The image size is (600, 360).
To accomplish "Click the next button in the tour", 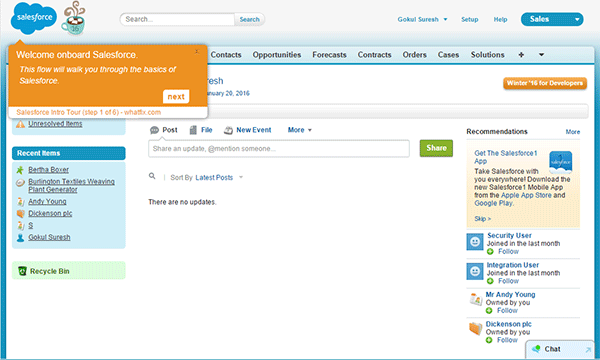I will point(176,96).
